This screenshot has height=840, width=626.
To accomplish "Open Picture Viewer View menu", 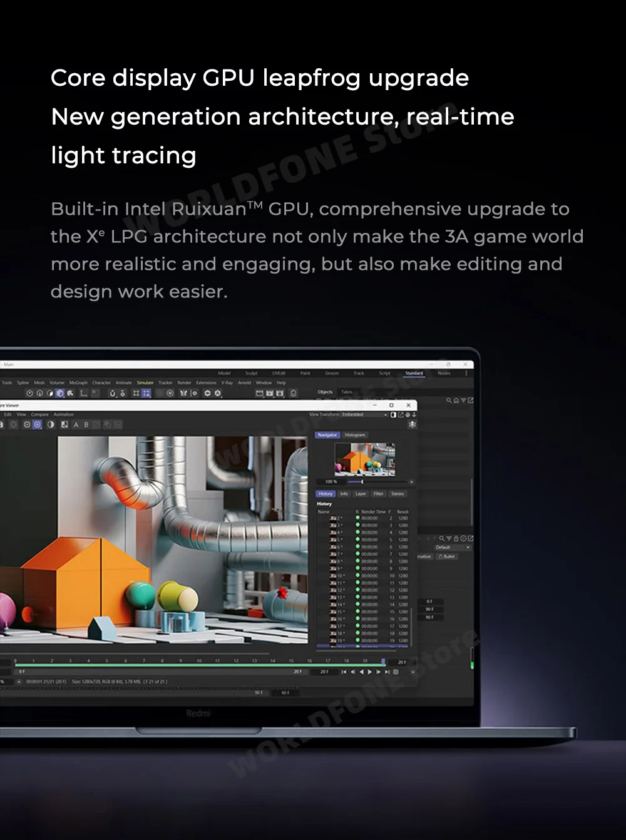I will (21, 414).
